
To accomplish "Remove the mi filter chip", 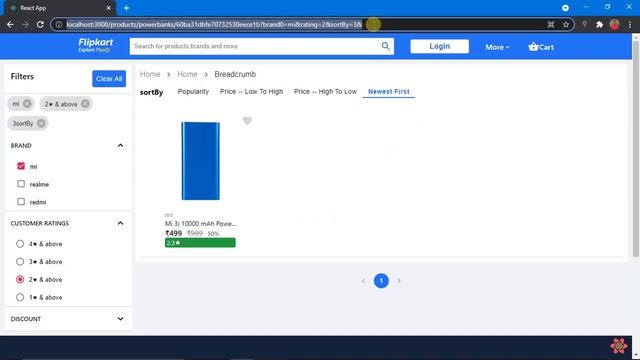I will click(x=27, y=104).
